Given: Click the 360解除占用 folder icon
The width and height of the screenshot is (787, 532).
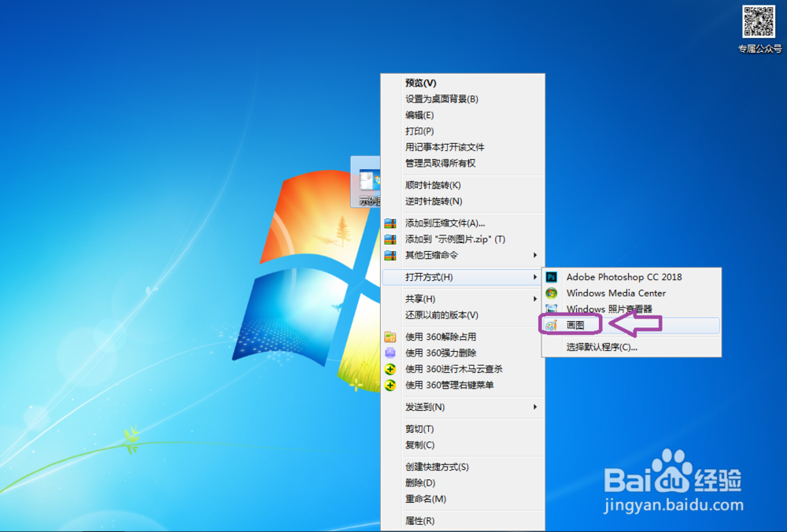Looking at the screenshot, I should pos(390,337).
